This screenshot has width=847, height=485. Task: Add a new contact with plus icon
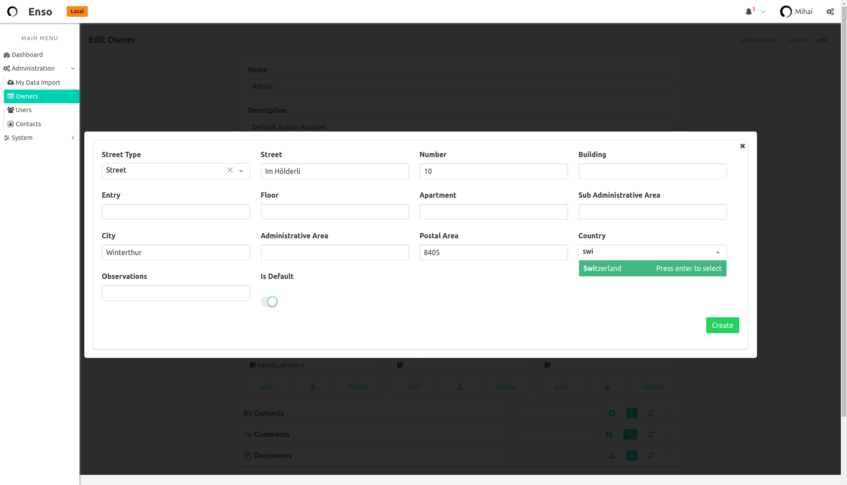pyautogui.click(x=612, y=413)
